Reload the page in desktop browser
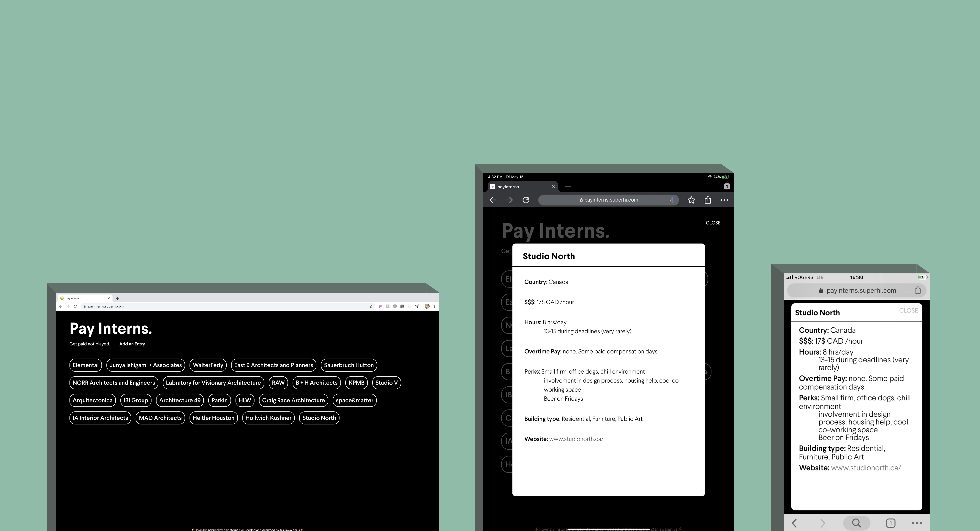Image resolution: width=980 pixels, height=531 pixels. tap(75, 306)
